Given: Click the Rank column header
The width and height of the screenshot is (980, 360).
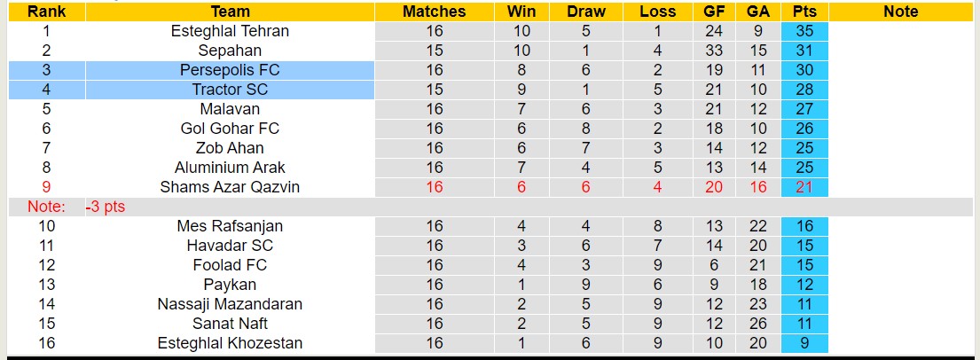Looking at the screenshot, I should [x=46, y=12].
